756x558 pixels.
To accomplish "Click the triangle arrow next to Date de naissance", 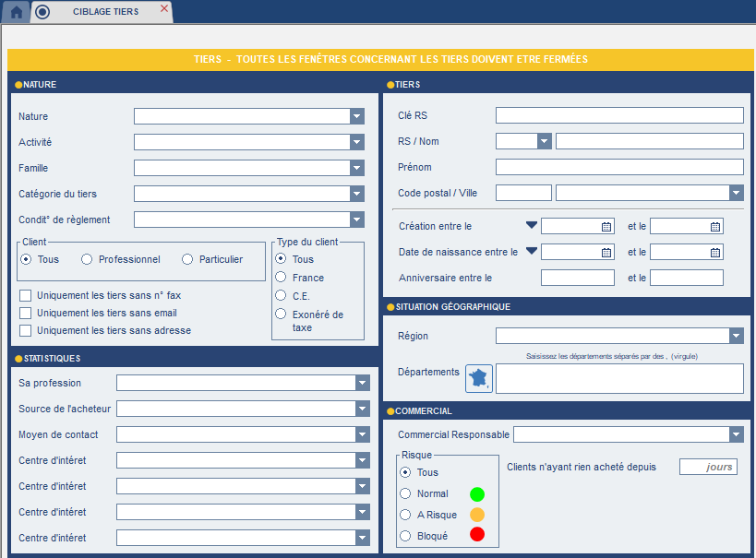I will tap(532, 251).
